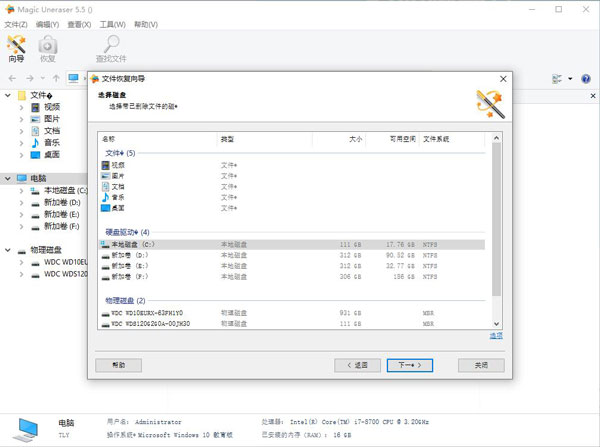
Task: Click scrollbar down arrow in wizard list
Action: pyautogui.click(x=496, y=324)
